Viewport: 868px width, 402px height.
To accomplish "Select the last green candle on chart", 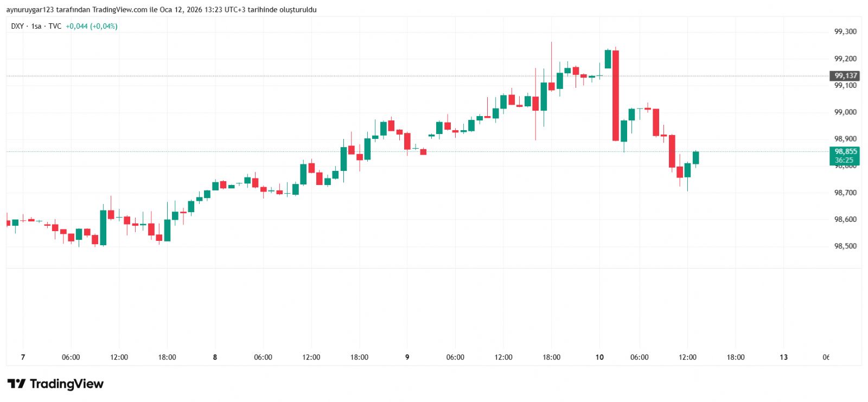I will [695, 157].
